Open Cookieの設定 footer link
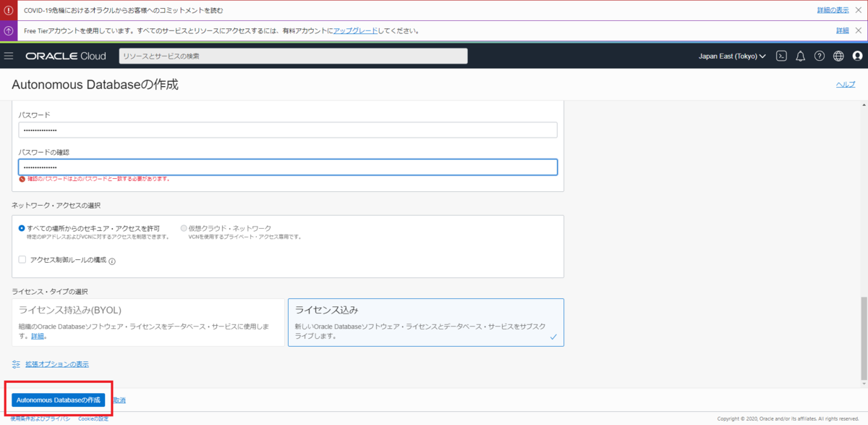 coord(93,418)
